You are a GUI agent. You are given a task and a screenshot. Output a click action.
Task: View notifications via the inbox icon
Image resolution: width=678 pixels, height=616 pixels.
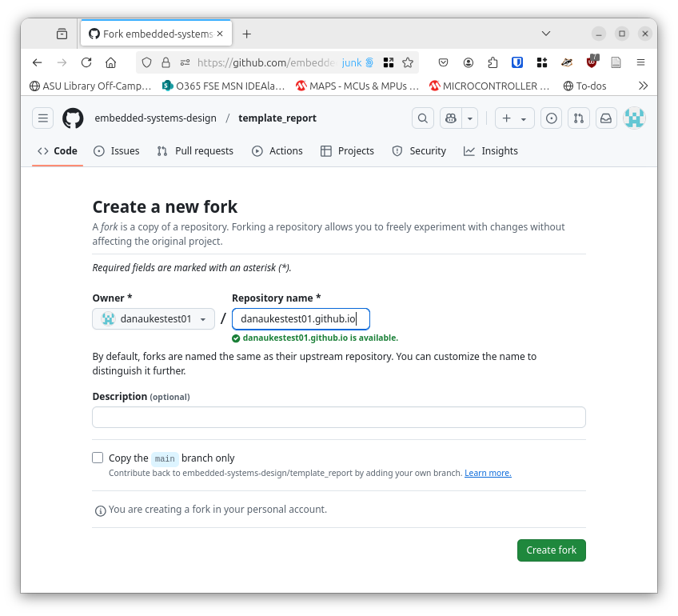click(x=606, y=118)
